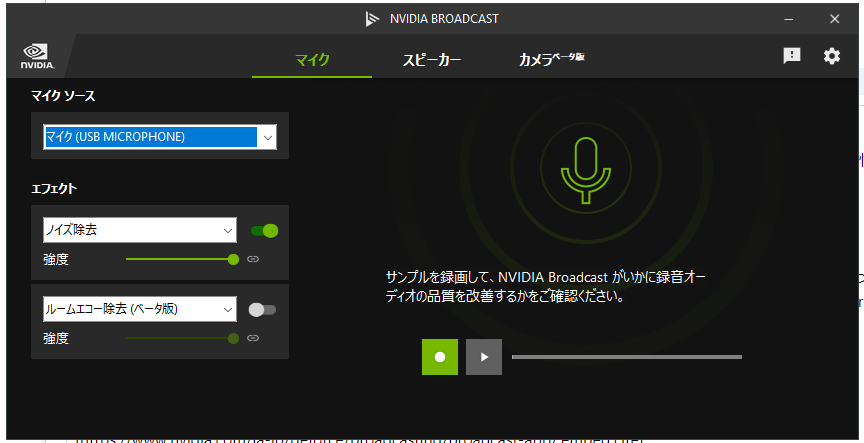
Task: Switch to the カメラ ベータ版 tab
Action: click(x=552, y=59)
